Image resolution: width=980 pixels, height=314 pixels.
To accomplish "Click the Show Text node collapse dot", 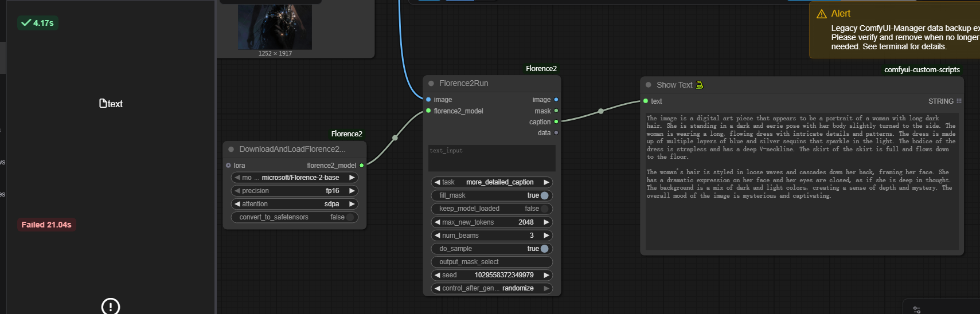I will pos(649,85).
